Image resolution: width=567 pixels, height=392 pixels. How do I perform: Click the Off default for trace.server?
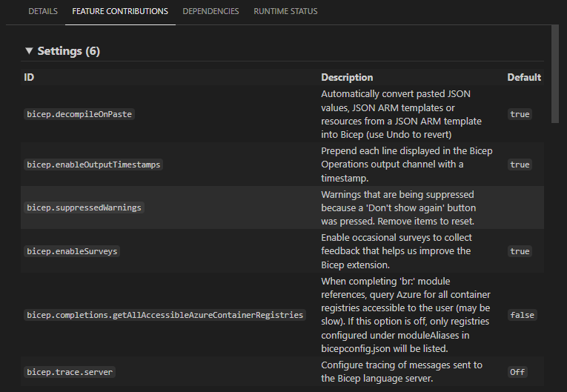pyautogui.click(x=517, y=371)
